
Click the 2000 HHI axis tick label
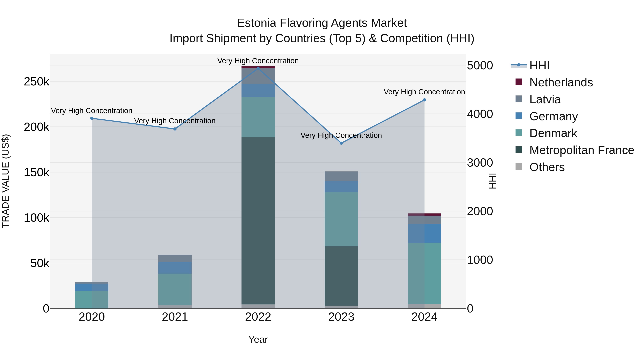[480, 211]
